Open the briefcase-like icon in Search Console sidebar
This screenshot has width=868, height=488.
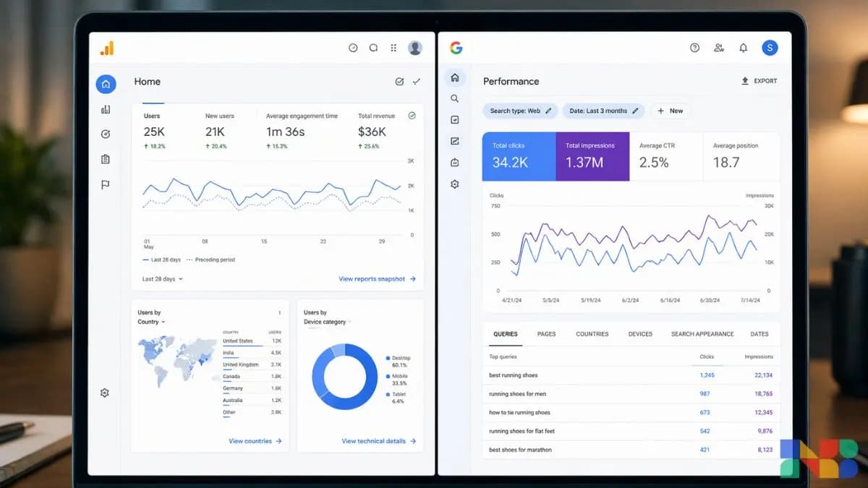(454, 163)
